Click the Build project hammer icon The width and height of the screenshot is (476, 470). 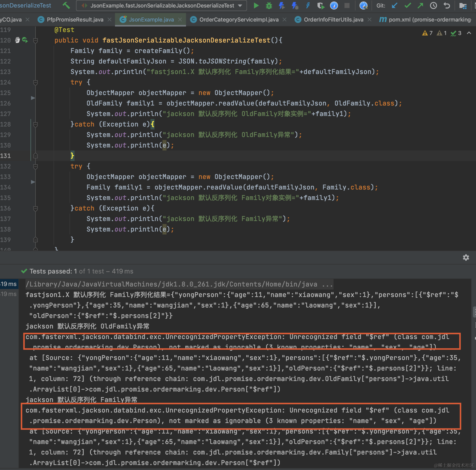(66, 5)
